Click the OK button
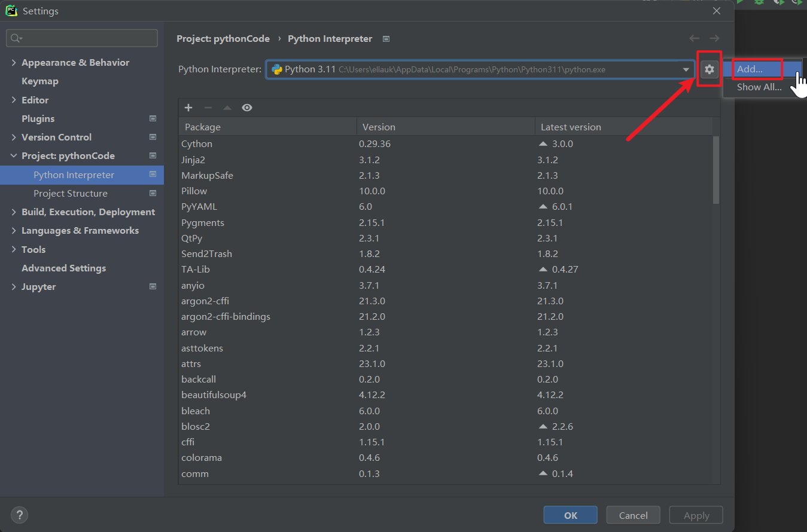The image size is (807, 532). [x=570, y=515]
